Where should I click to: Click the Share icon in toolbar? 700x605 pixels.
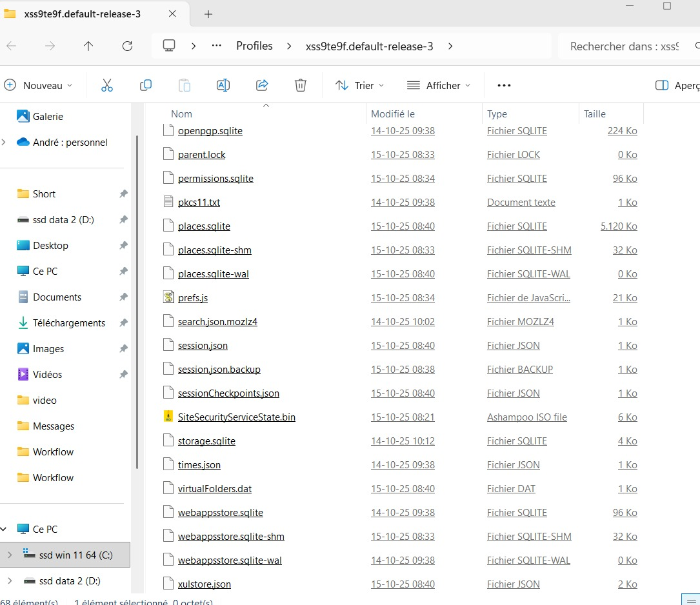(x=262, y=85)
